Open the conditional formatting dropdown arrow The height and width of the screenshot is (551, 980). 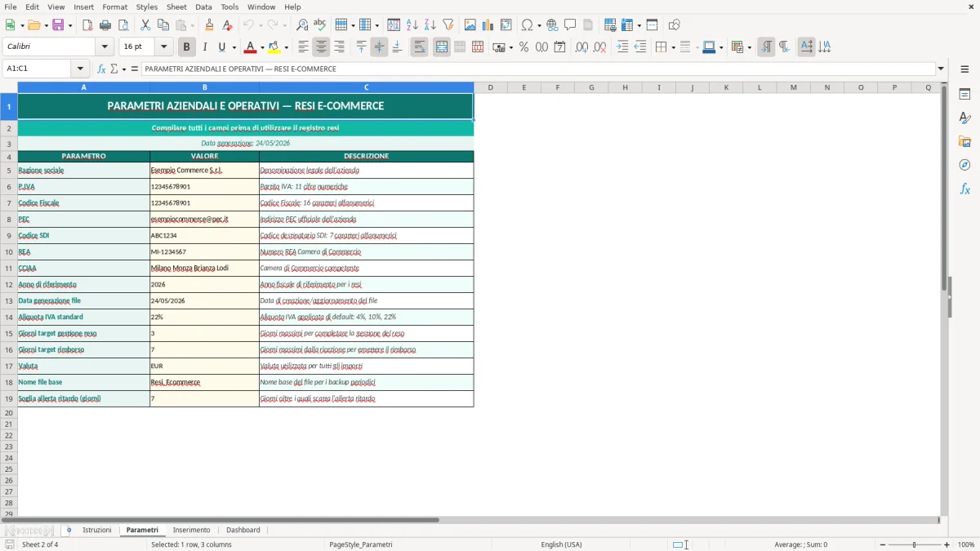tap(749, 47)
